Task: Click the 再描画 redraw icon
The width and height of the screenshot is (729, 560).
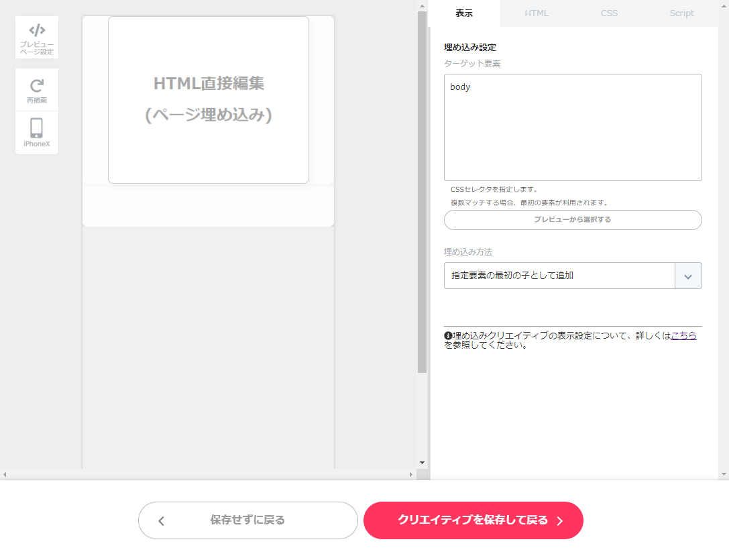Action: point(36,89)
